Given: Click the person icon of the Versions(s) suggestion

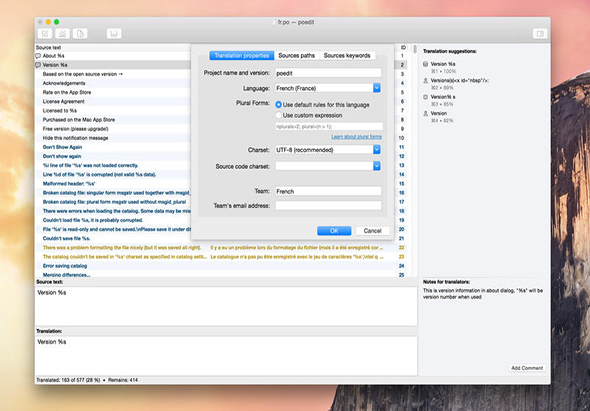Looking at the screenshot, I should 426,81.
